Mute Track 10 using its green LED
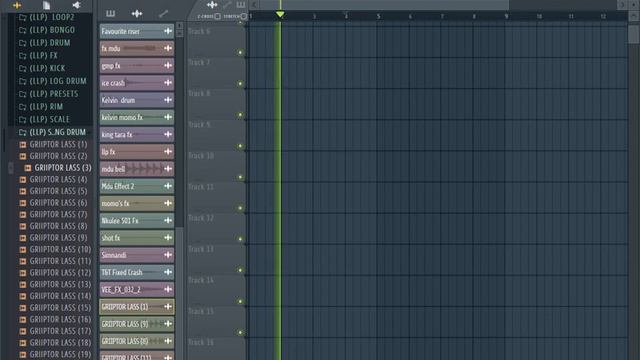This screenshot has width=640, height=360. (x=240, y=177)
